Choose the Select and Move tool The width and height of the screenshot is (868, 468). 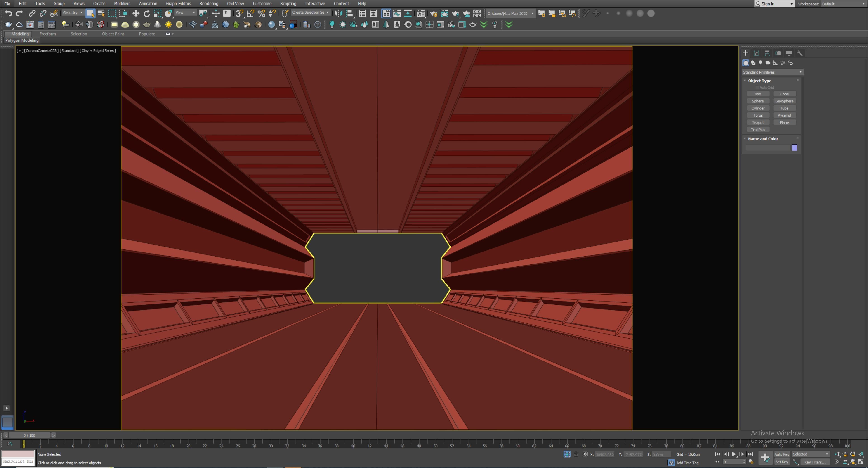click(x=136, y=14)
